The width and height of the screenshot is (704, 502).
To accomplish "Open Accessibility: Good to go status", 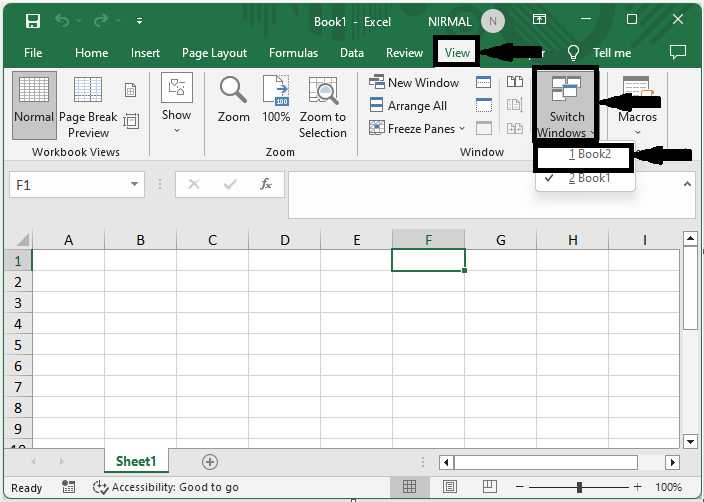I will click(165, 487).
